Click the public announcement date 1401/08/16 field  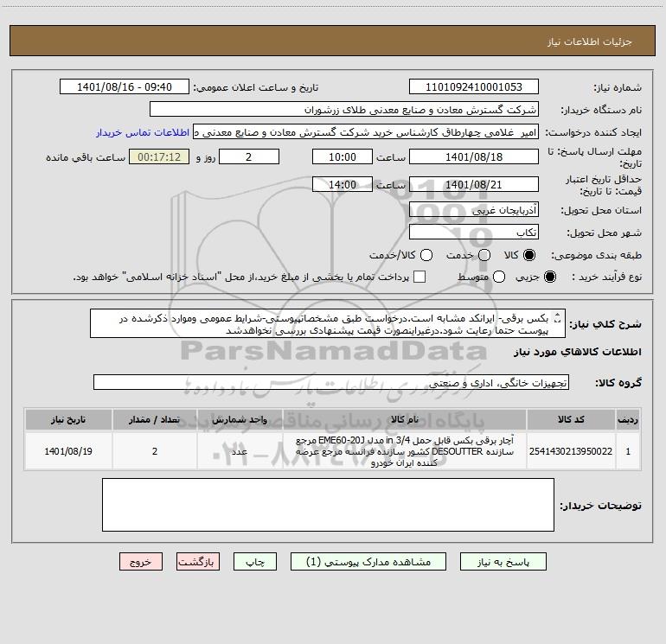point(125,86)
